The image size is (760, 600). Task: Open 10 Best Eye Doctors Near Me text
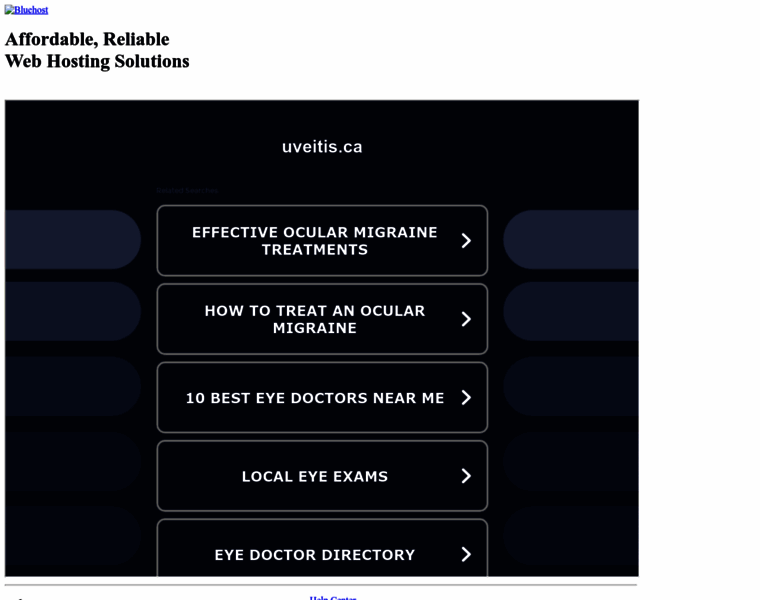coord(314,398)
